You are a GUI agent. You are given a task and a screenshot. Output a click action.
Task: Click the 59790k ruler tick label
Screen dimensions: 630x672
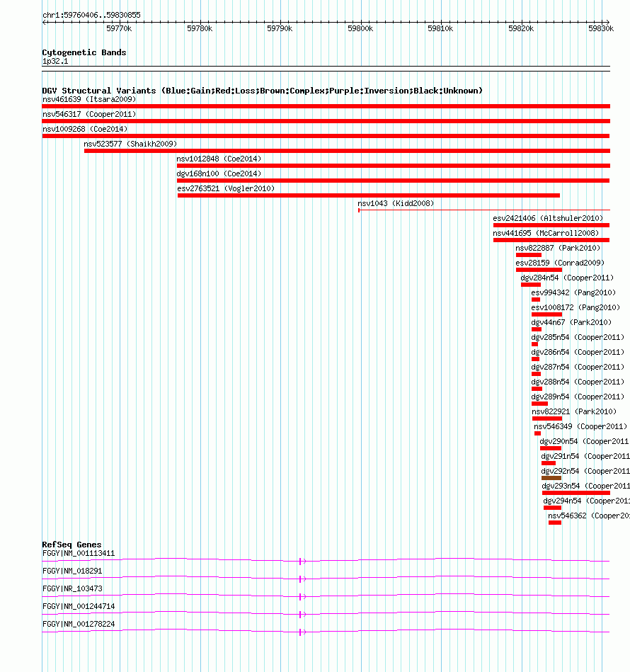280,29
